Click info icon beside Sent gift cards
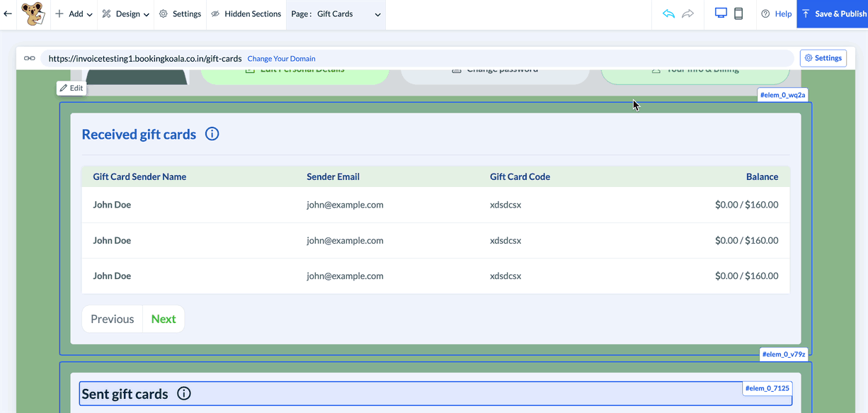Image resolution: width=868 pixels, height=413 pixels. coord(184,393)
